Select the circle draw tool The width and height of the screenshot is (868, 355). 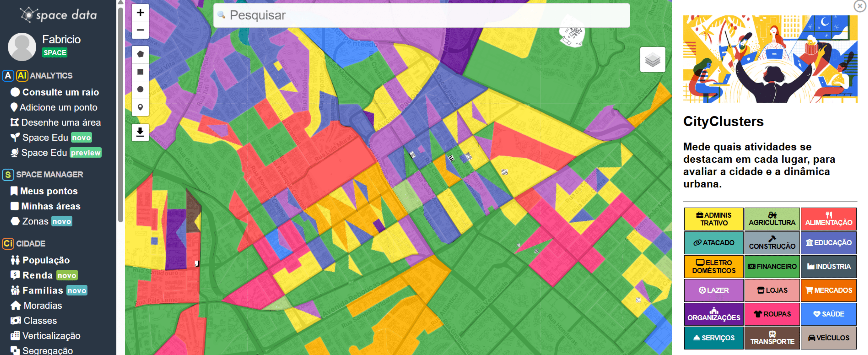click(140, 89)
